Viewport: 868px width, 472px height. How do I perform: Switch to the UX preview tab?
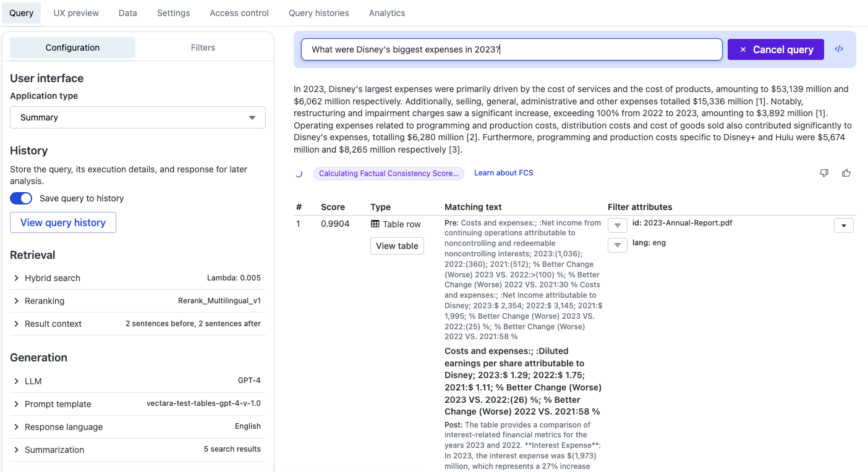pos(75,13)
